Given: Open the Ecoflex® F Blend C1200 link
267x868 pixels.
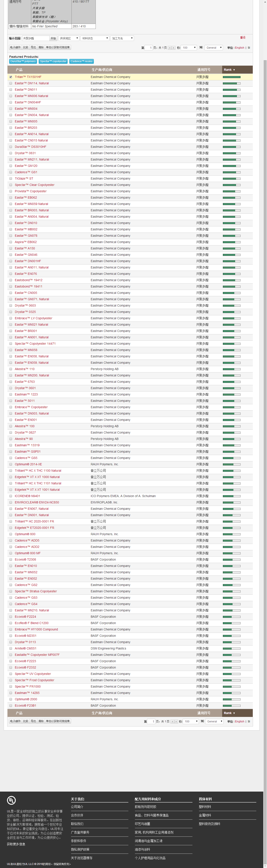Looking at the screenshot, I should coord(32,623).
